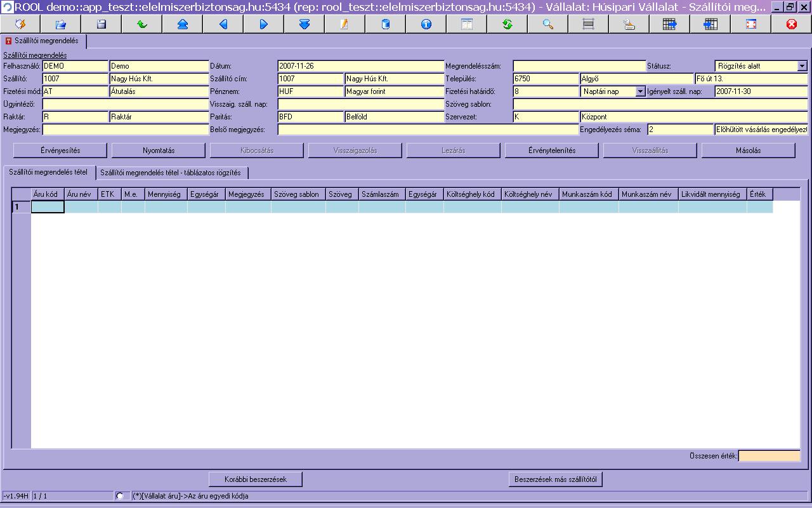Go to next record with right arrow
Image resolution: width=812 pixels, height=508 pixels.
[264, 24]
